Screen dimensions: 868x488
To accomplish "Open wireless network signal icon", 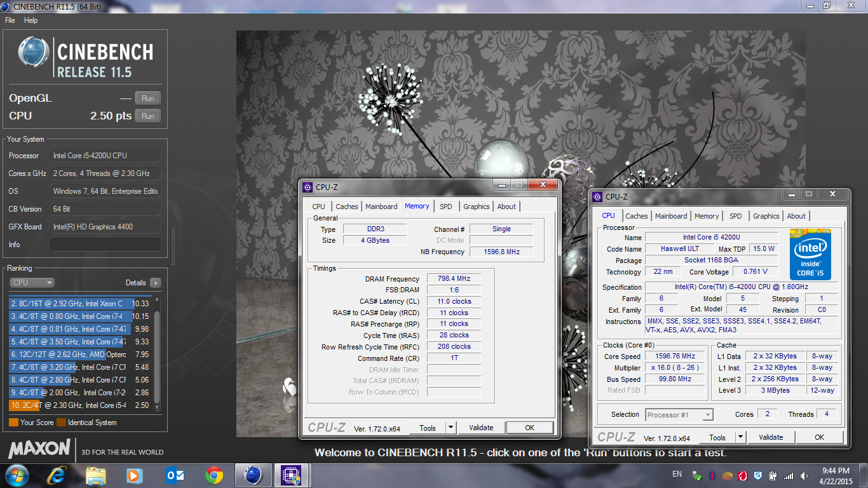I will [x=789, y=476].
